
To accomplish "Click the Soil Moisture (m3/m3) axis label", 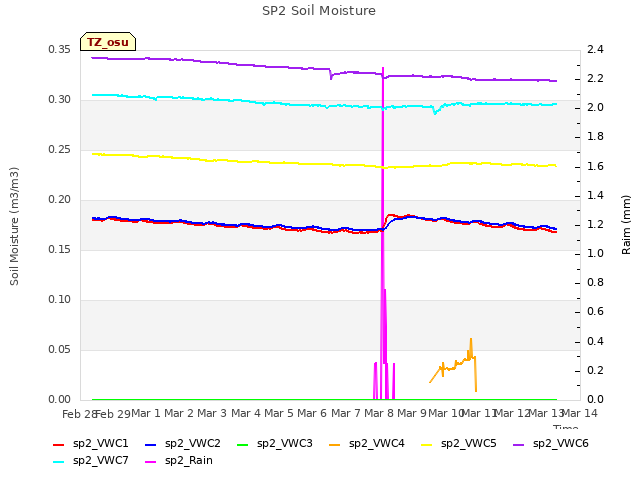I will click(x=14, y=226).
